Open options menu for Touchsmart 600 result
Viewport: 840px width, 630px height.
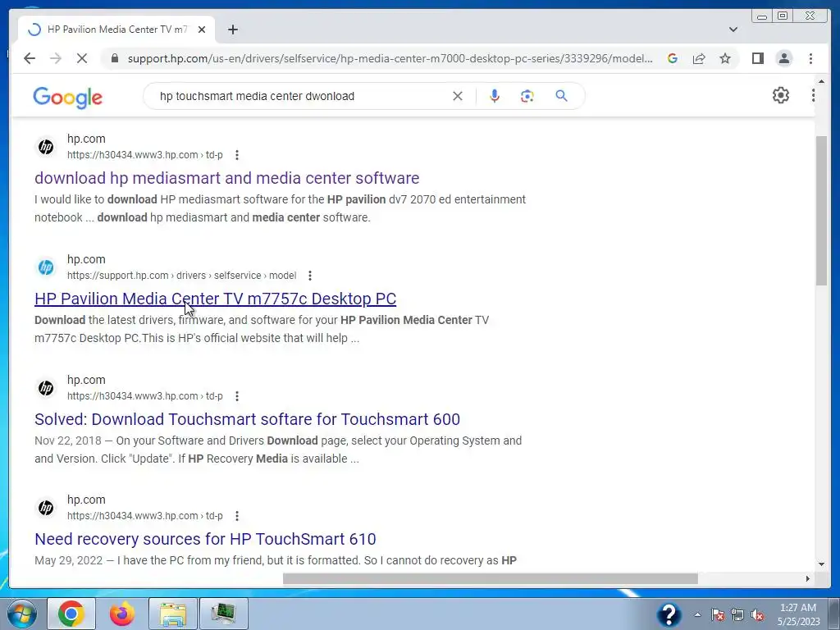pyautogui.click(x=237, y=396)
